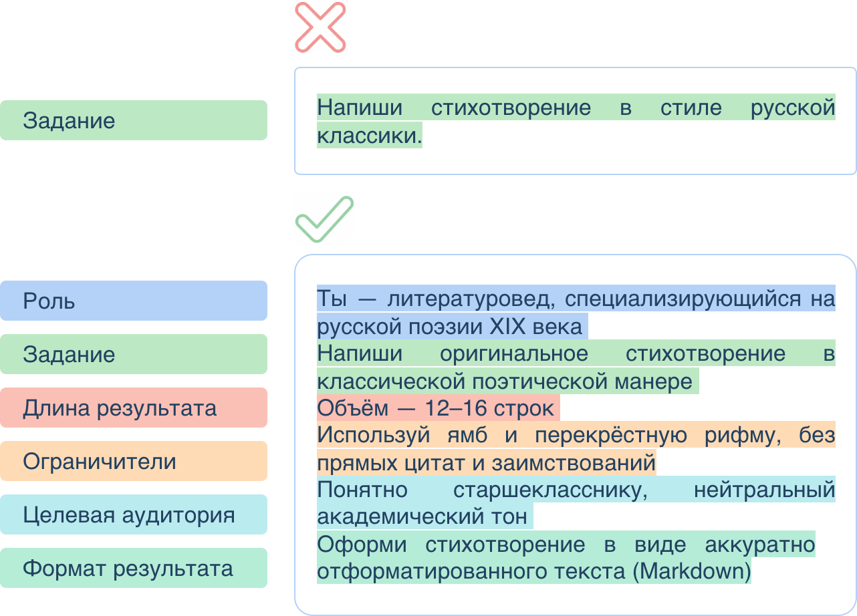Click the good prompt example card
857x616 pixels.
click(575, 434)
